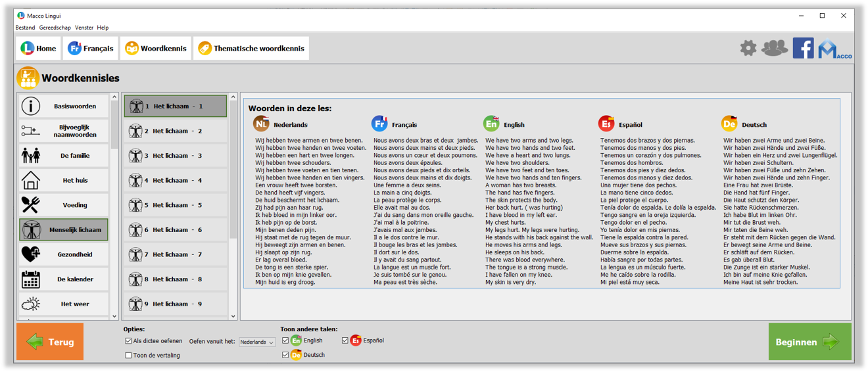This screenshot has height=372, width=868.
Task: Open the De kalender category
Action: 63,279
